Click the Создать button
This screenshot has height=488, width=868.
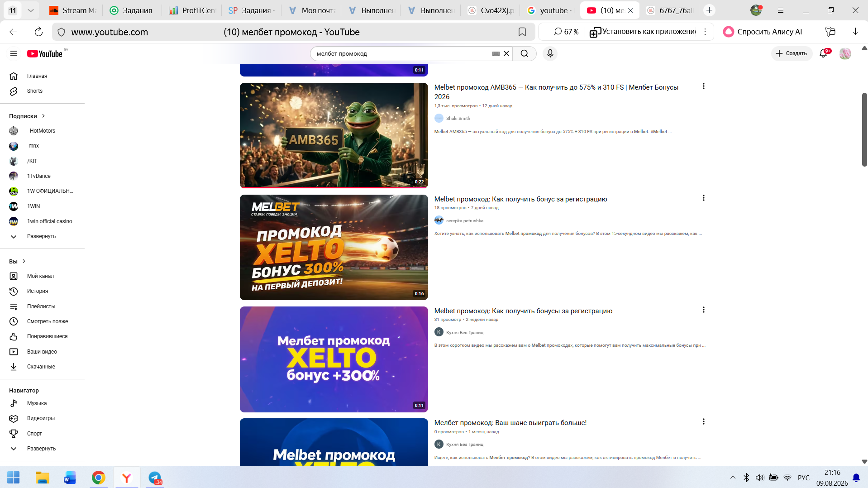tap(792, 53)
